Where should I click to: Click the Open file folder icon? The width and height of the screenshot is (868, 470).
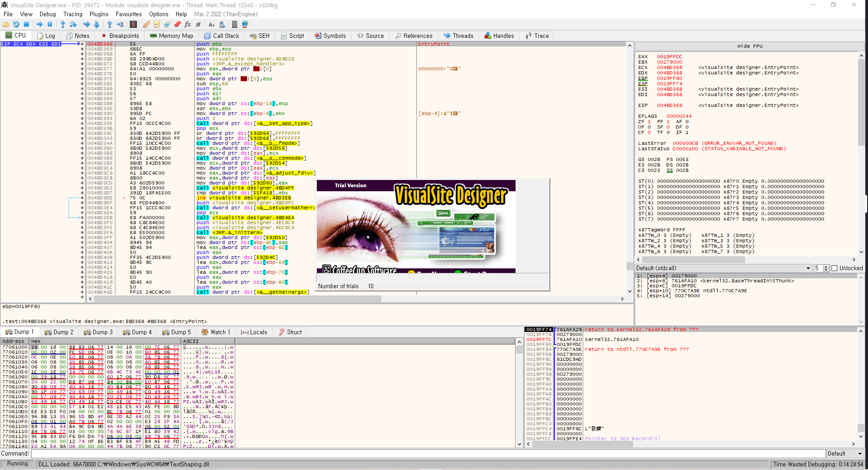[x=6, y=24]
